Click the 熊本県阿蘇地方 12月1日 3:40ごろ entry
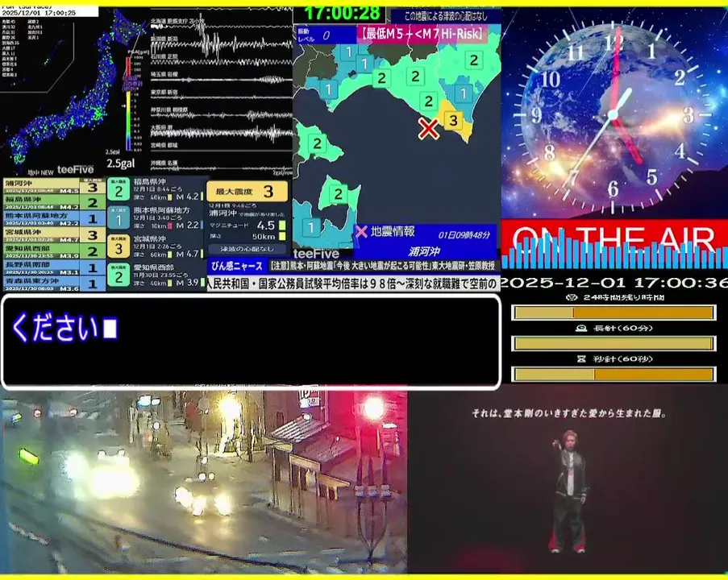 (156, 218)
